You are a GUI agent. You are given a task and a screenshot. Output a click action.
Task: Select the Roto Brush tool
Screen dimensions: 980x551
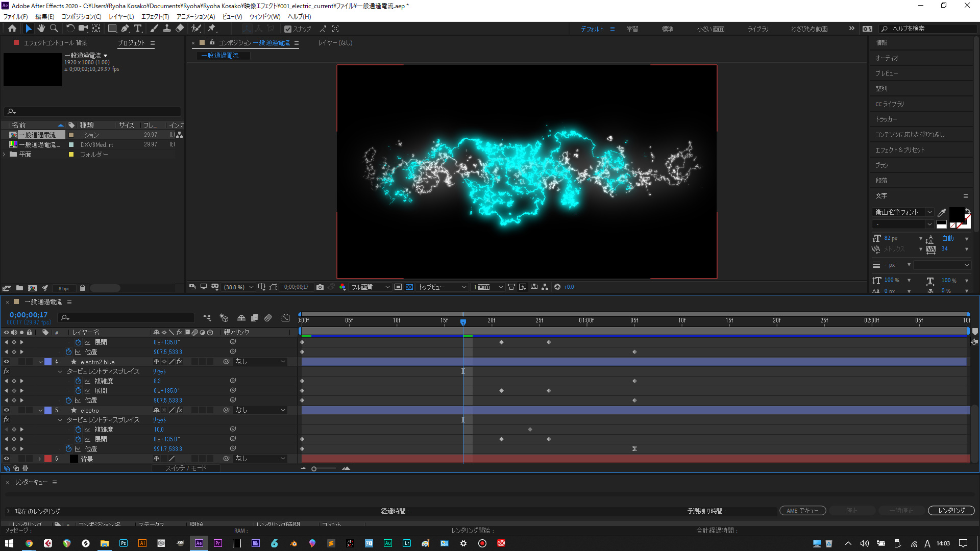(197, 29)
